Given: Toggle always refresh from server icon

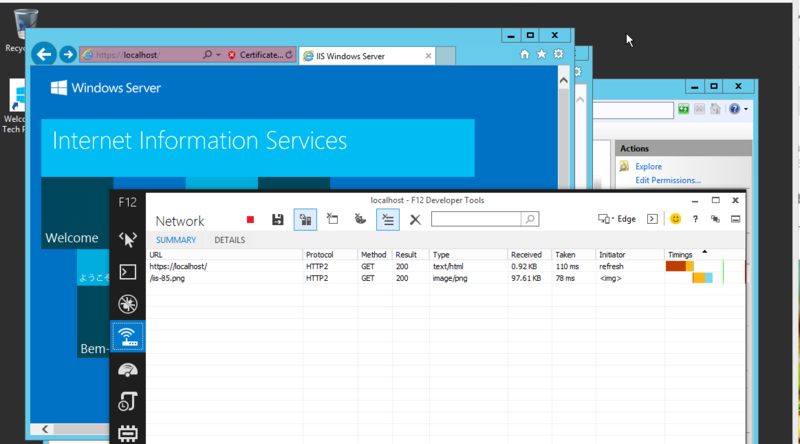Looking at the screenshot, I should [x=305, y=219].
